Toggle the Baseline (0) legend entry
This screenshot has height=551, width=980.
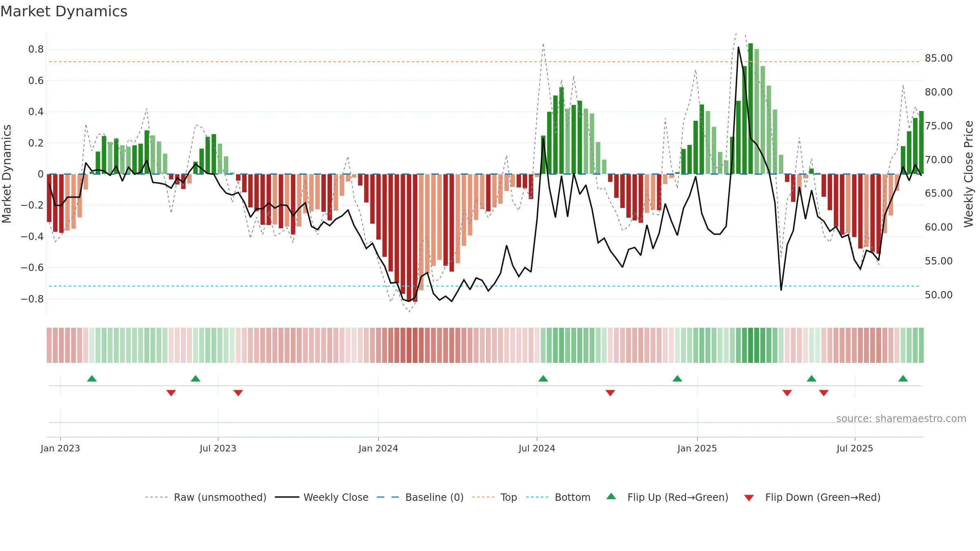pyautogui.click(x=434, y=498)
